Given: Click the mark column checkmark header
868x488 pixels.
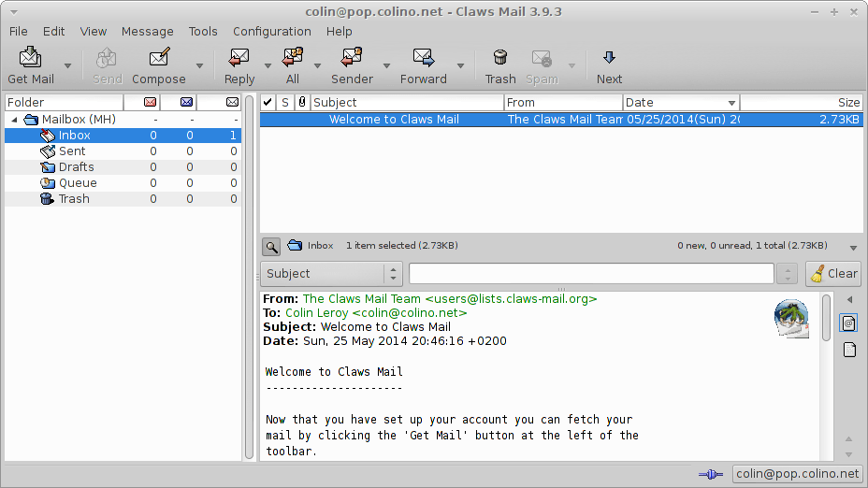Looking at the screenshot, I should [268, 102].
